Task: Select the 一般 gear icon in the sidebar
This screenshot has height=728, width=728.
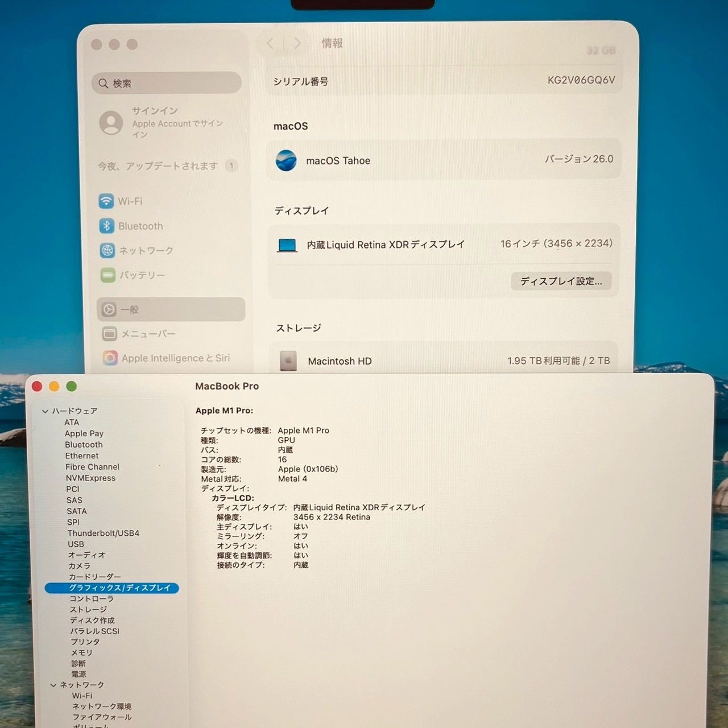Action: click(108, 309)
